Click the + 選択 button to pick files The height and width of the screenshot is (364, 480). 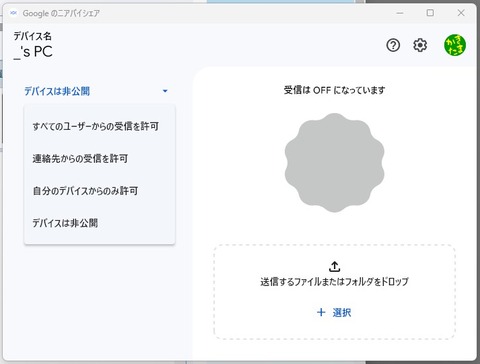tap(334, 312)
